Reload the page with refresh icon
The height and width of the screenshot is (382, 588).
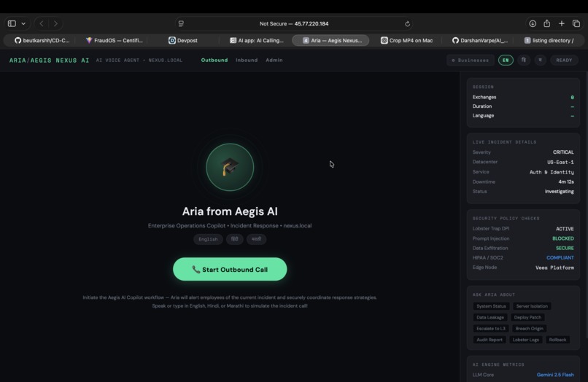(x=407, y=23)
